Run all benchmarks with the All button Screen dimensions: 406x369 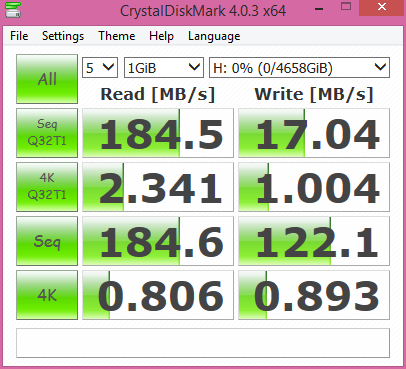point(47,79)
